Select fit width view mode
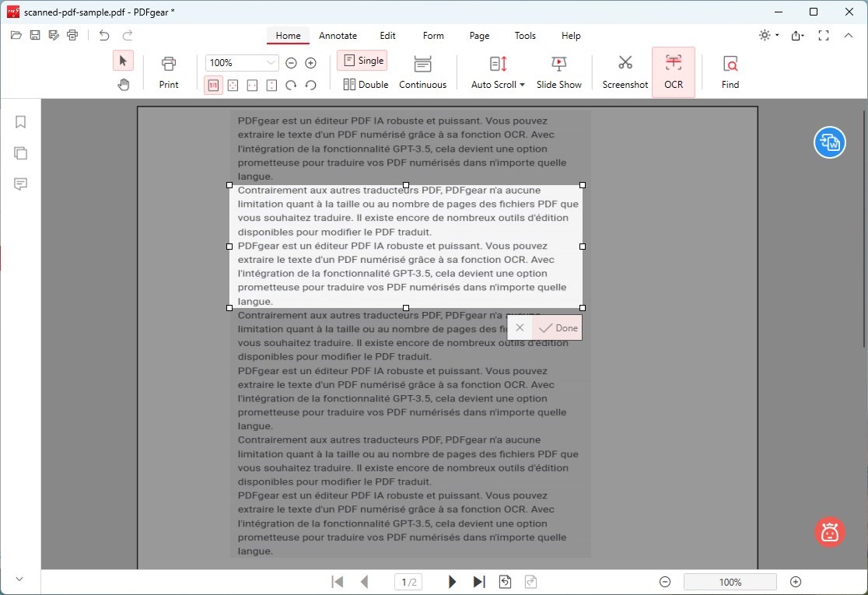Viewport: 868px width, 595px height. pyautogui.click(x=253, y=86)
